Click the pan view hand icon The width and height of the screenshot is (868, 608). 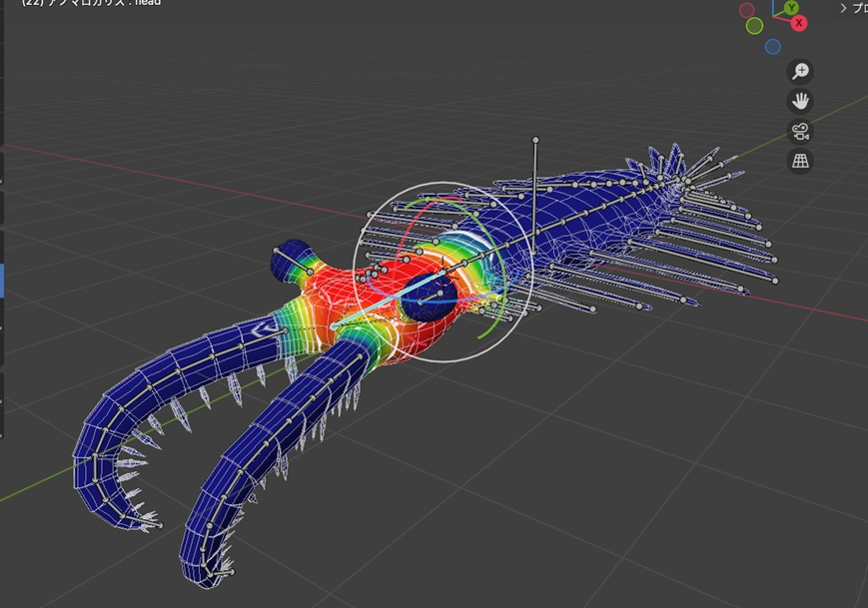[800, 101]
